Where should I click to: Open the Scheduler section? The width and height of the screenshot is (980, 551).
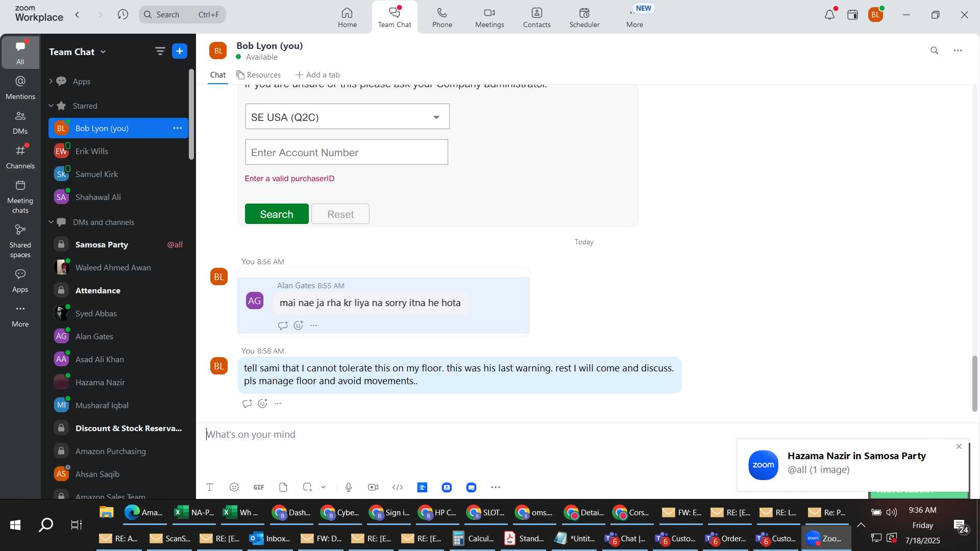click(x=584, y=17)
